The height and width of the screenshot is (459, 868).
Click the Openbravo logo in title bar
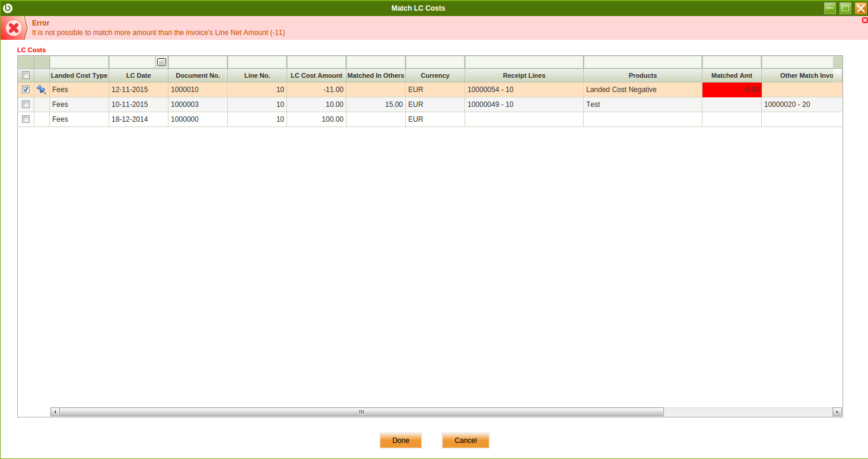pyautogui.click(x=8, y=8)
